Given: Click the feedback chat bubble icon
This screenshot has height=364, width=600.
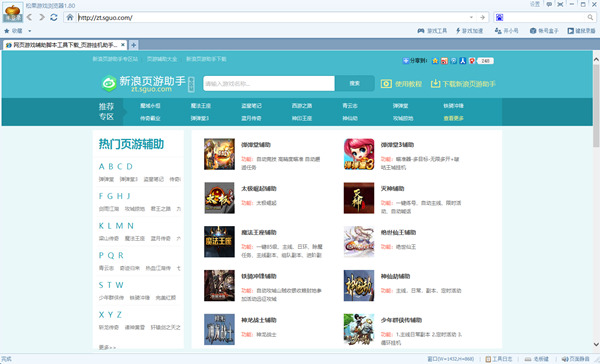Looking at the screenshot, I should [x=549, y=4].
